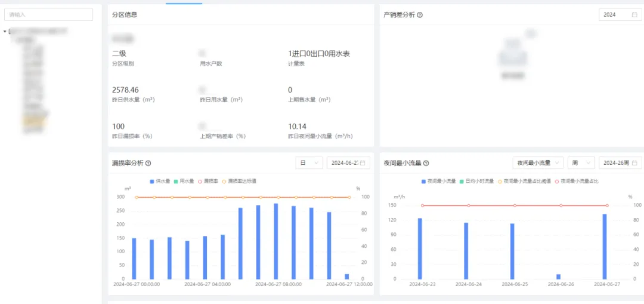644x304 pixels.
Task: Click the 请输入 search input field
Action: tap(49, 14)
